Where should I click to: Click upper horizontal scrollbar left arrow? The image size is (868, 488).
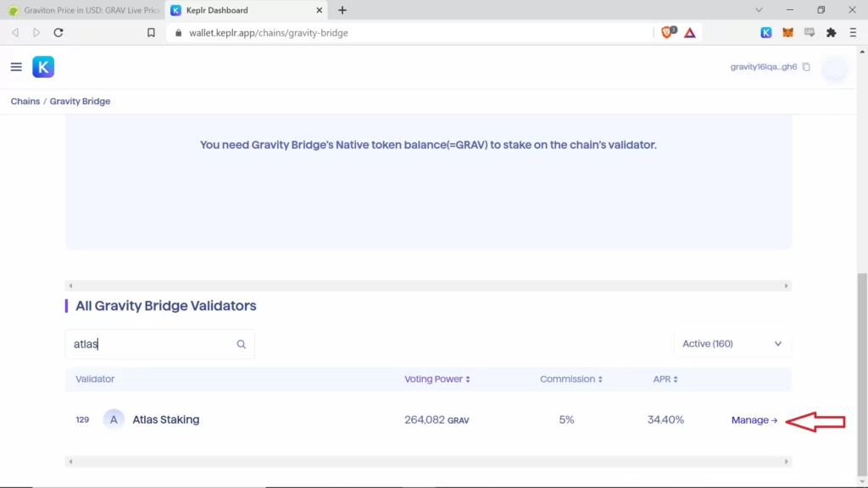[x=70, y=286]
